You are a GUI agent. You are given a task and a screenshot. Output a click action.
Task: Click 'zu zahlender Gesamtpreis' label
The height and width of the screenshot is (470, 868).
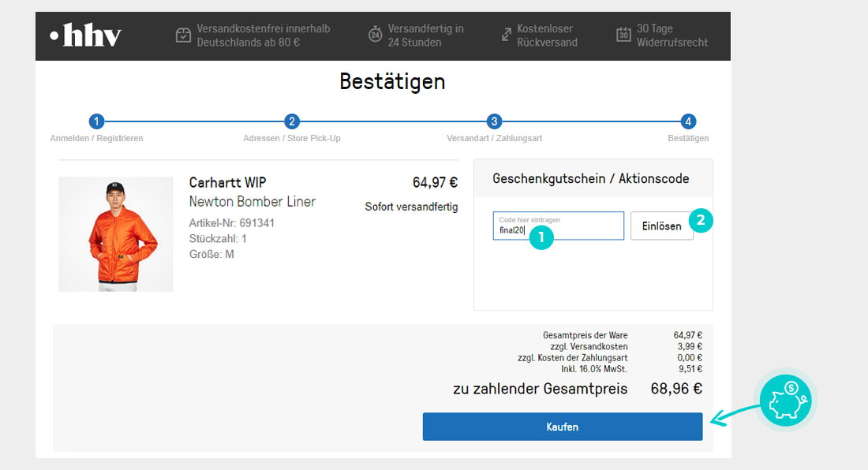pyautogui.click(x=541, y=389)
